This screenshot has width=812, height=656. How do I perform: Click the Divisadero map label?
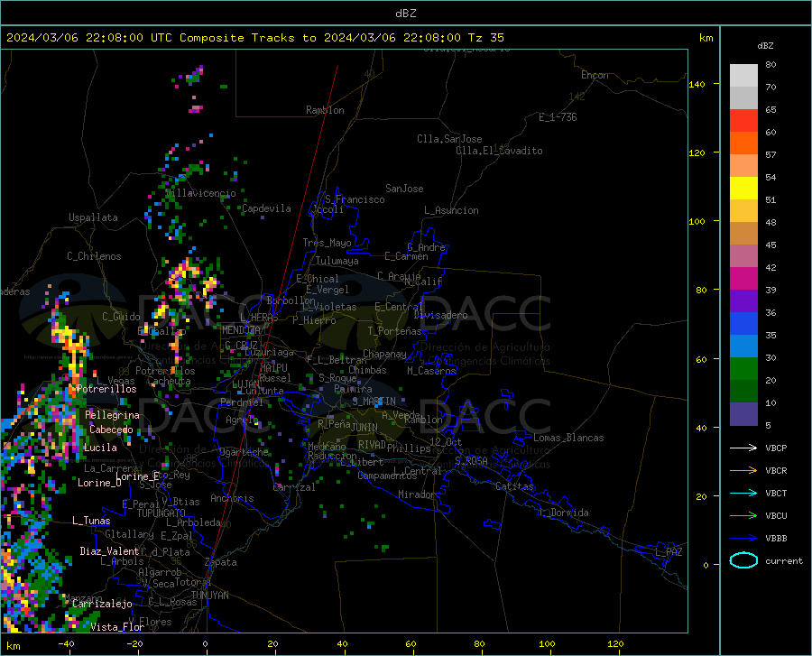point(440,315)
